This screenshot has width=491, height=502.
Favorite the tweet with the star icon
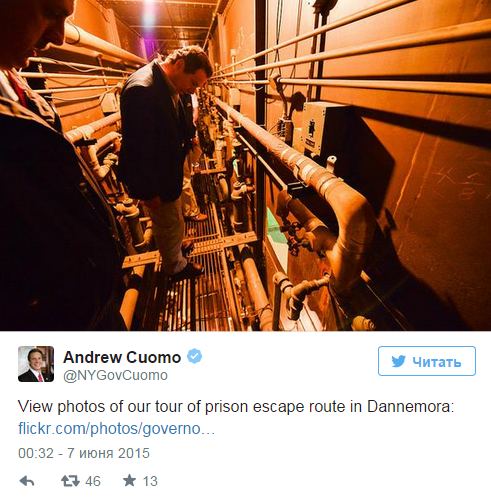(129, 481)
